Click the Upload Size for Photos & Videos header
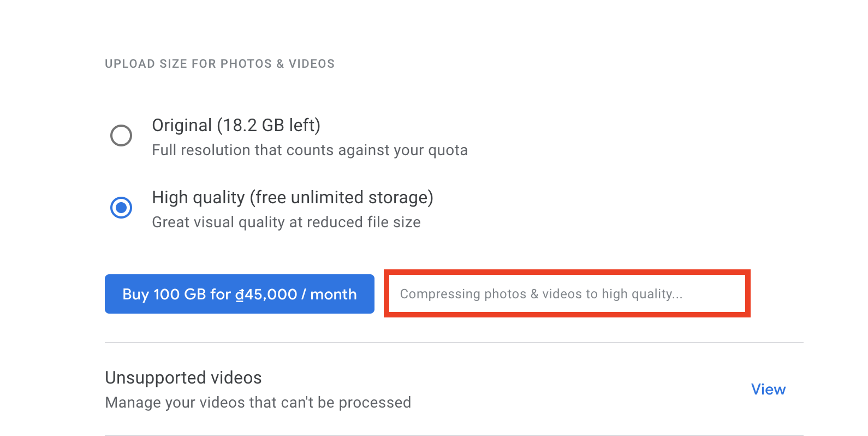The height and width of the screenshot is (436, 868). 219,64
